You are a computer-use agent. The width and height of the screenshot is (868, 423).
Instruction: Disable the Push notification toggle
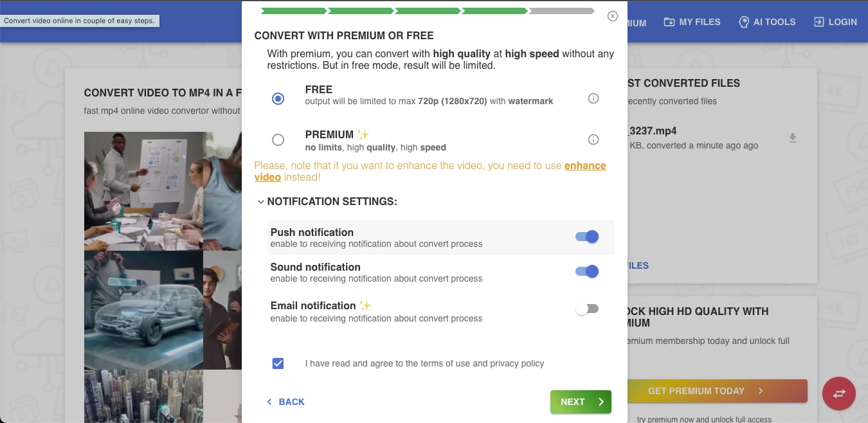click(587, 237)
